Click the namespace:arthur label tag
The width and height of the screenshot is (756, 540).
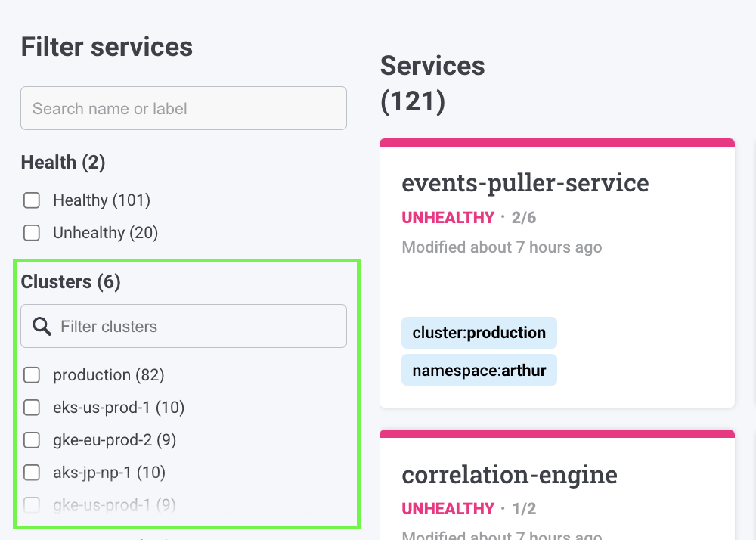click(479, 371)
